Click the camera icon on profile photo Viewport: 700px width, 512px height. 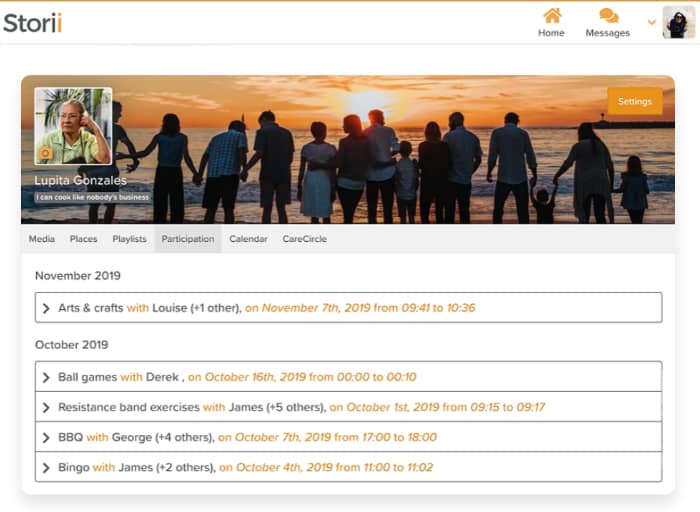(45, 153)
